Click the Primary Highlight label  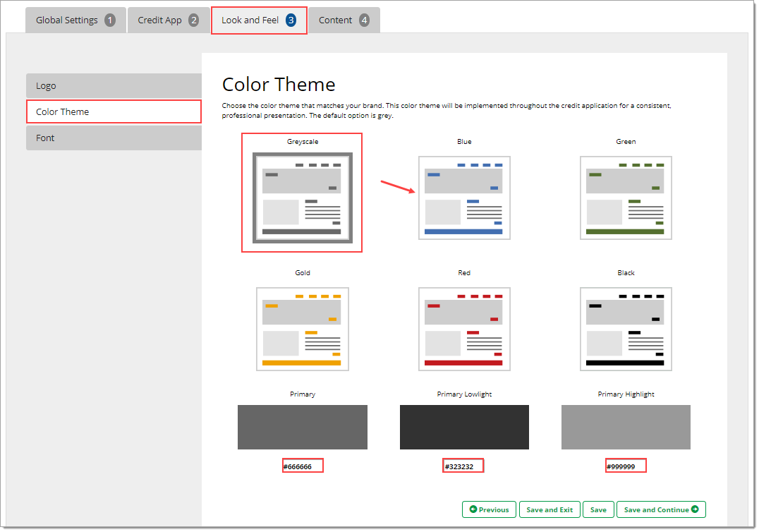coord(626,394)
